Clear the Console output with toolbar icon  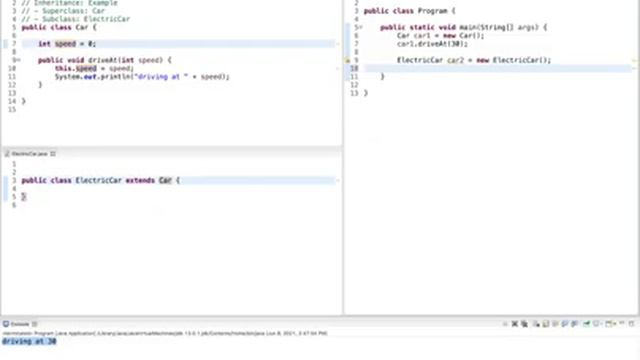coord(536,324)
